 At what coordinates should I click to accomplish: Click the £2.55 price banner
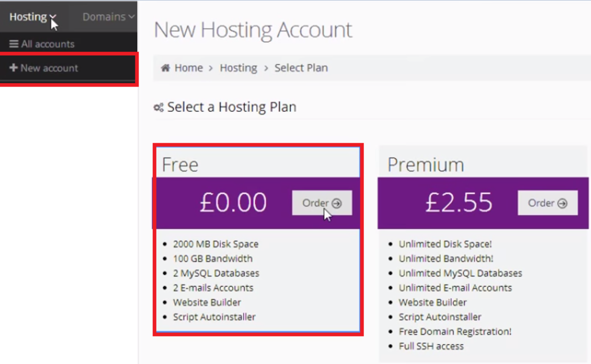coord(460,203)
